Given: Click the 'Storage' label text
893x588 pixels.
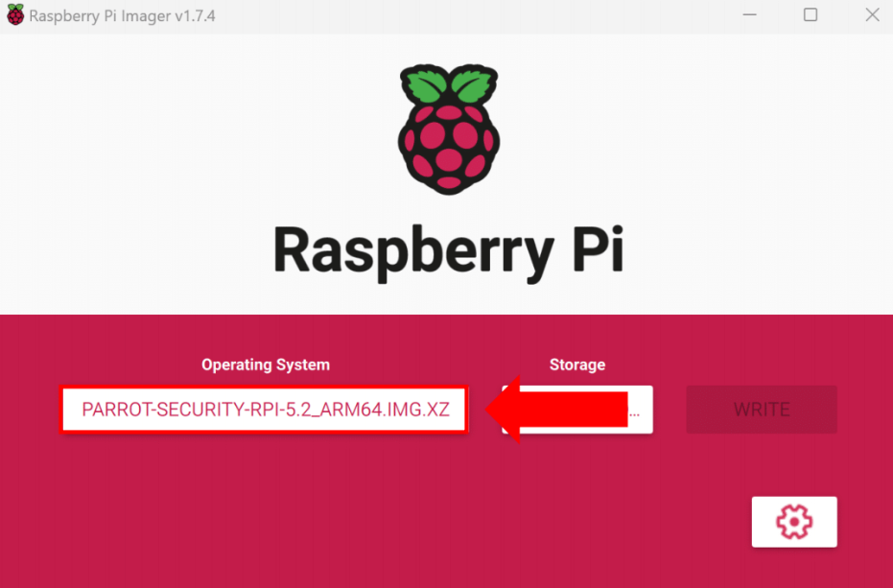Looking at the screenshot, I should click(x=576, y=365).
